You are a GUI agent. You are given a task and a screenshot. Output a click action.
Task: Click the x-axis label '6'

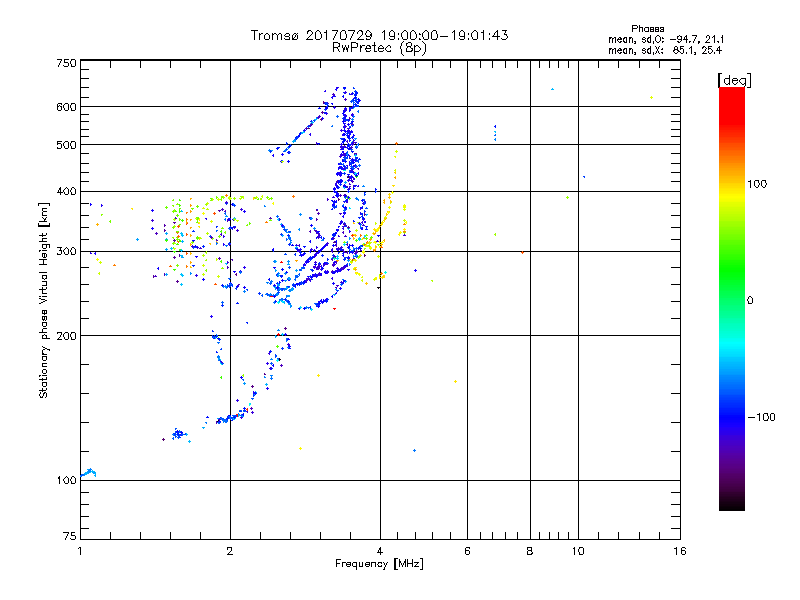tap(467, 551)
